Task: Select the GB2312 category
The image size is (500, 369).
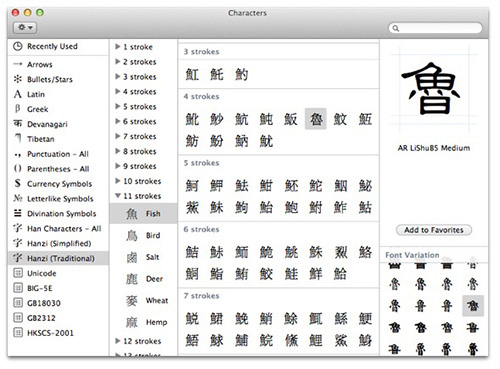Action: click(x=58, y=318)
